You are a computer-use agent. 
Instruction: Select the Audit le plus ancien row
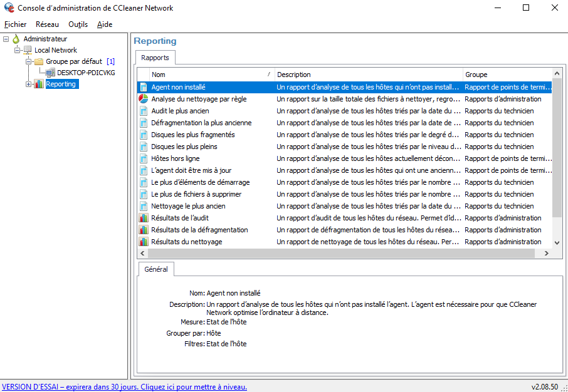pos(344,111)
